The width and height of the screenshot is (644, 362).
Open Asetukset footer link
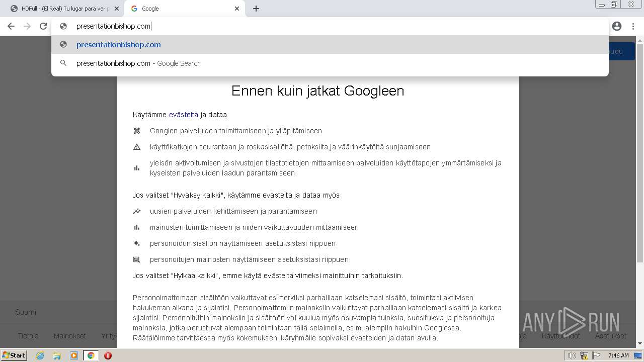[x=610, y=336]
